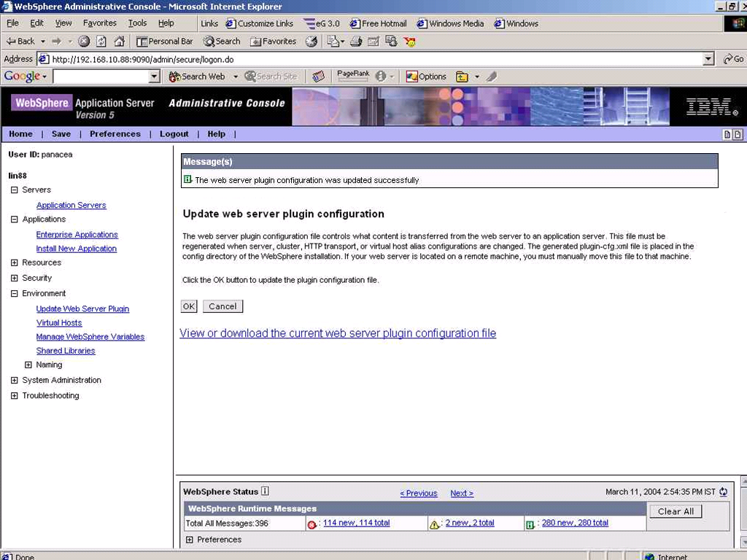Expand the Troubleshooting tree node
This screenshot has height=560, width=747.
pos(15,395)
